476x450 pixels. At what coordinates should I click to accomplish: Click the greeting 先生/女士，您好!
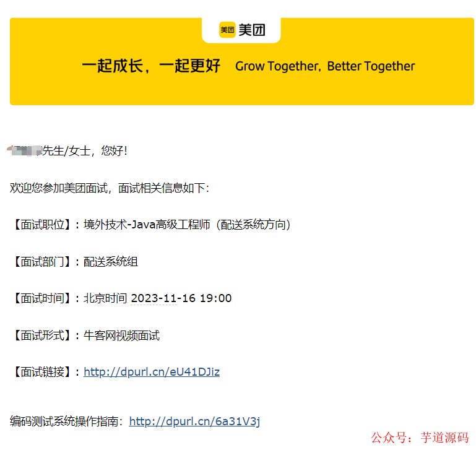click(84, 150)
